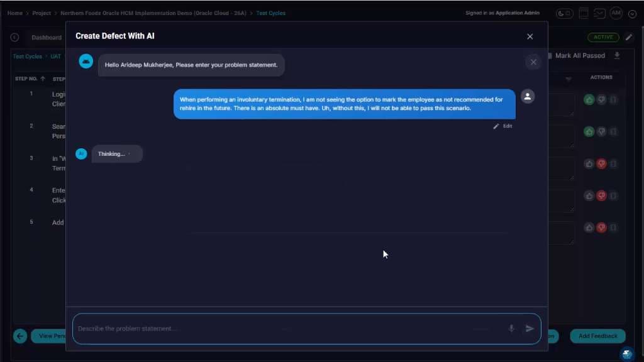Screen dimensions: 644x362
Task: Click the AI avatar next to Thinking
Action: click(81, 154)
